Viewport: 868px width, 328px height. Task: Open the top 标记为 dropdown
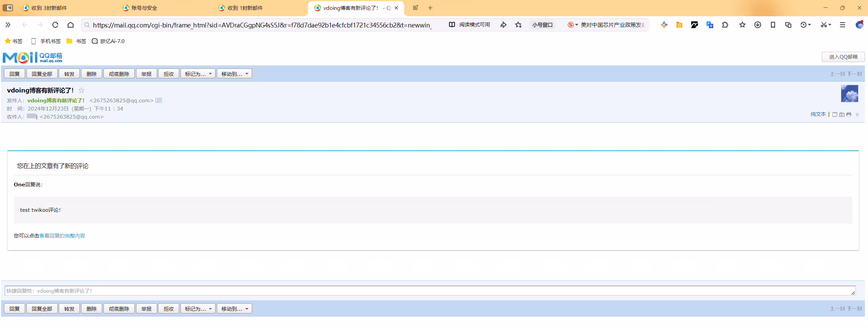coord(198,74)
